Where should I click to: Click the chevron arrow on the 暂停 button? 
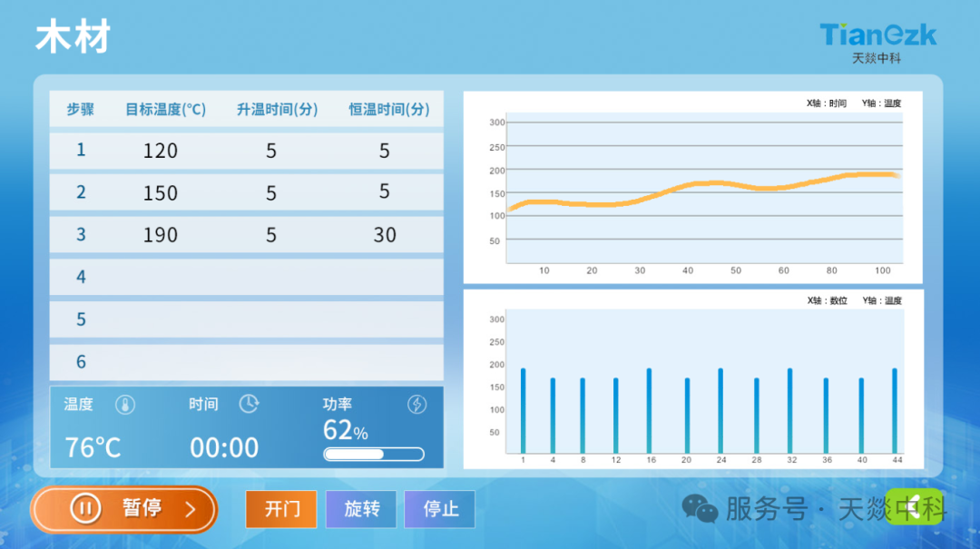191,510
